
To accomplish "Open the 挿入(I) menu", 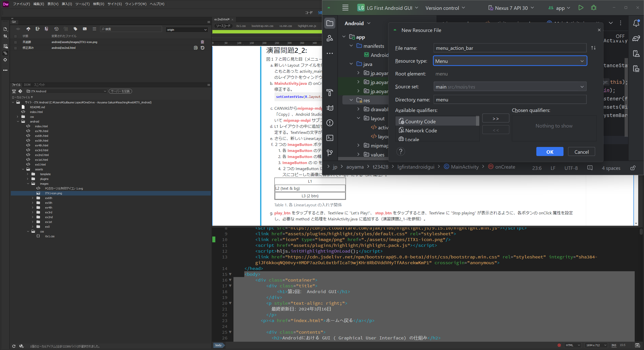I will (x=67, y=4).
